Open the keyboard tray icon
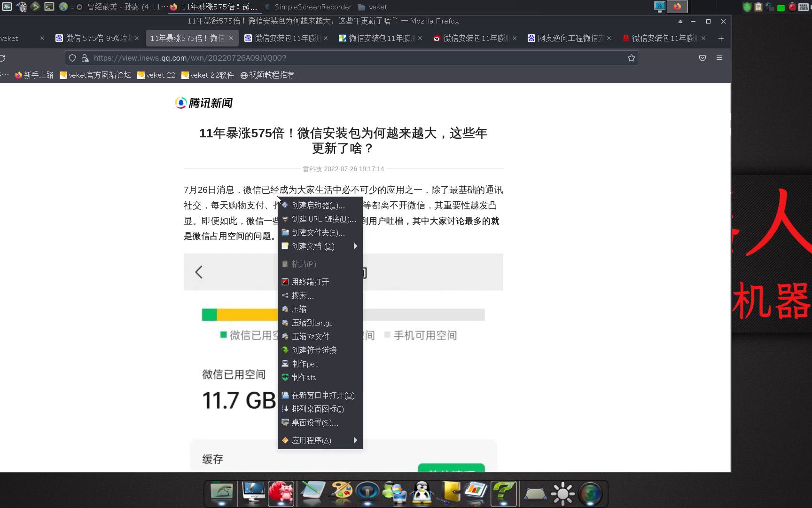812x508 pixels. click(804, 7)
